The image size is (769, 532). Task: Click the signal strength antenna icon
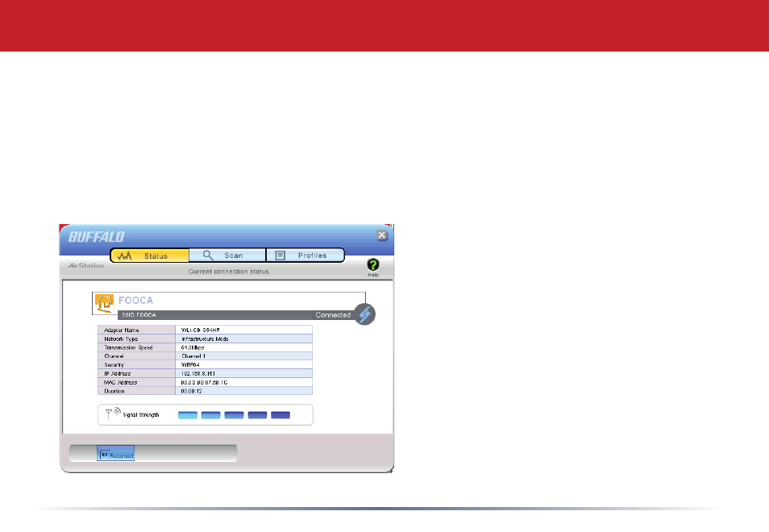tap(113, 414)
